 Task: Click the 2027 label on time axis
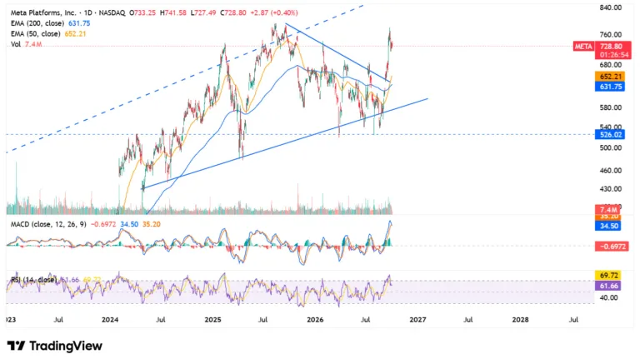click(x=417, y=320)
